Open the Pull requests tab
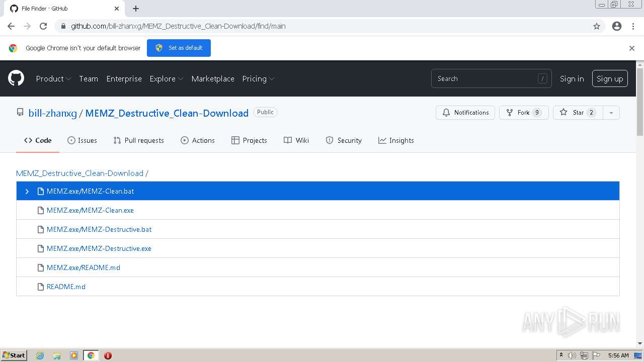Viewport: 644px width, 362px height. tap(138, 140)
